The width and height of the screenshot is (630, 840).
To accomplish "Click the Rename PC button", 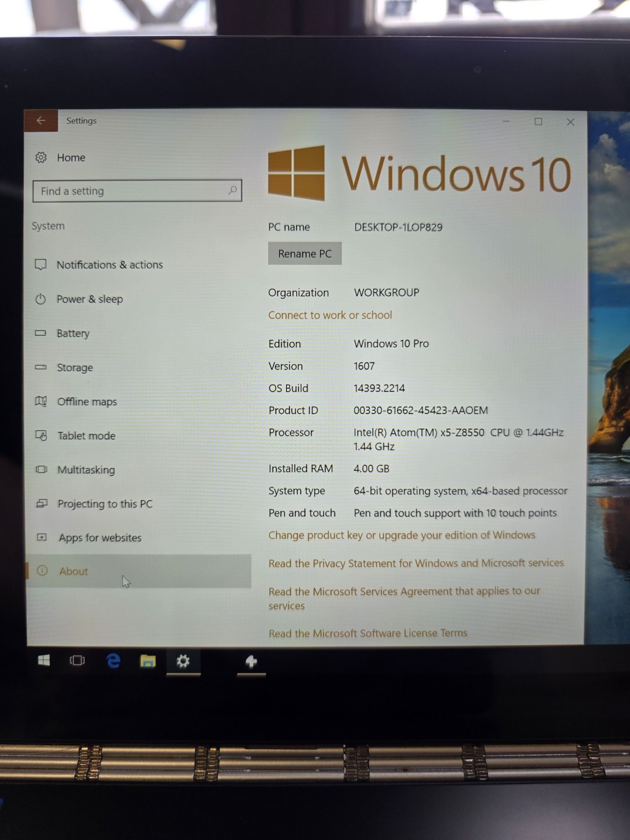I will pyautogui.click(x=305, y=253).
